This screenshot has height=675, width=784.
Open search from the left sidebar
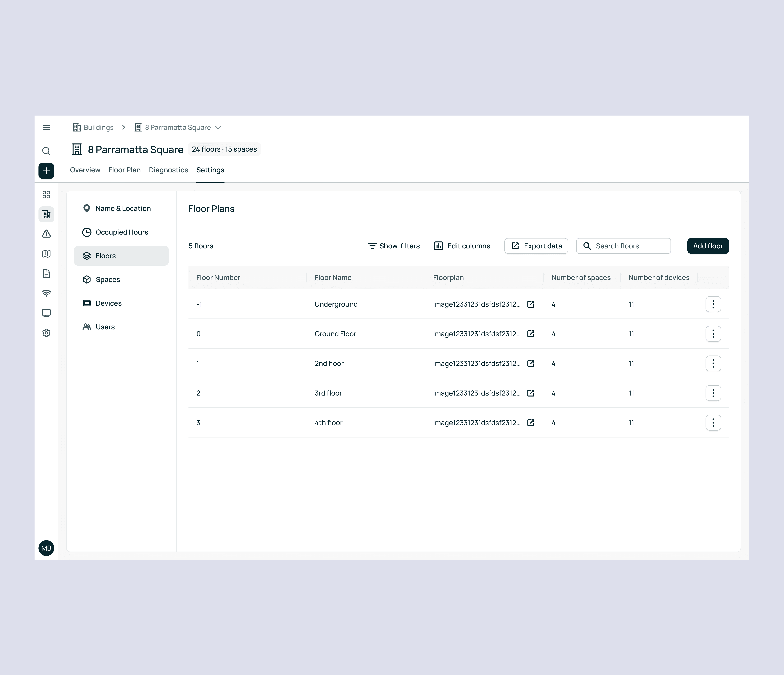[x=46, y=151]
